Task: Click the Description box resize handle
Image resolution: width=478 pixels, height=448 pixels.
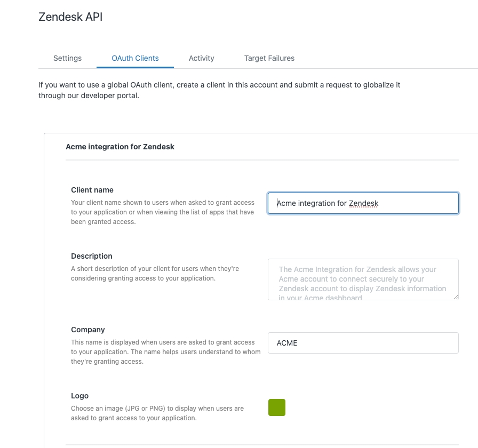Action: tap(456, 297)
